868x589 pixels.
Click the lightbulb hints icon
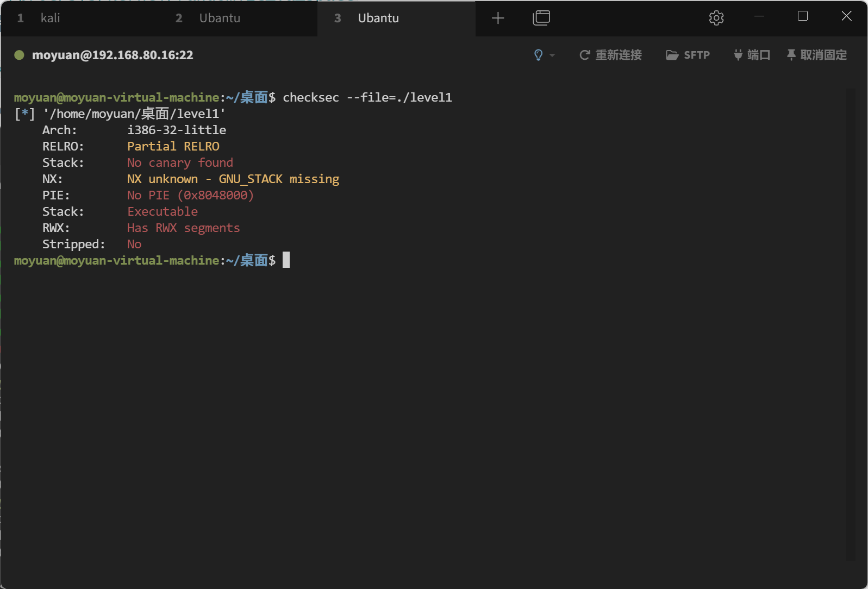(538, 55)
